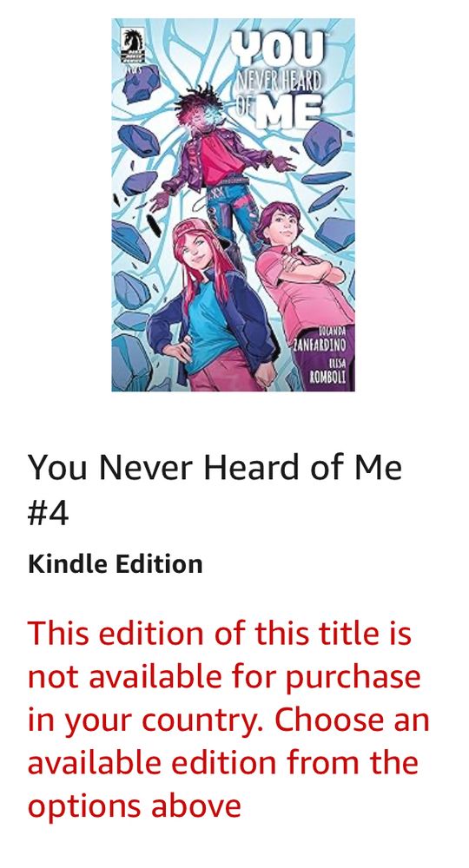
Task: Click the large 'YOU' lettering on the cover
Action: click(278, 49)
